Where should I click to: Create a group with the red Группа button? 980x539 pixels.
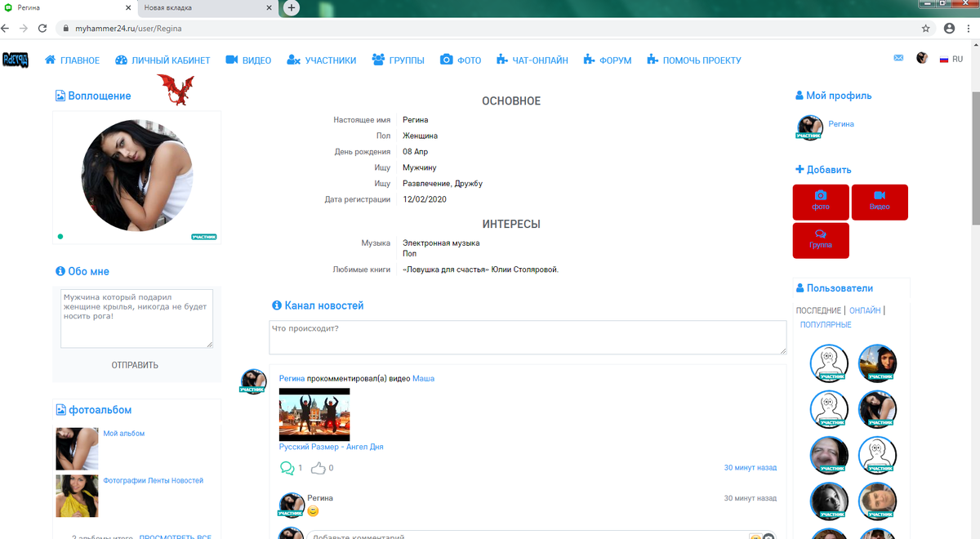[x=821, y=240]
